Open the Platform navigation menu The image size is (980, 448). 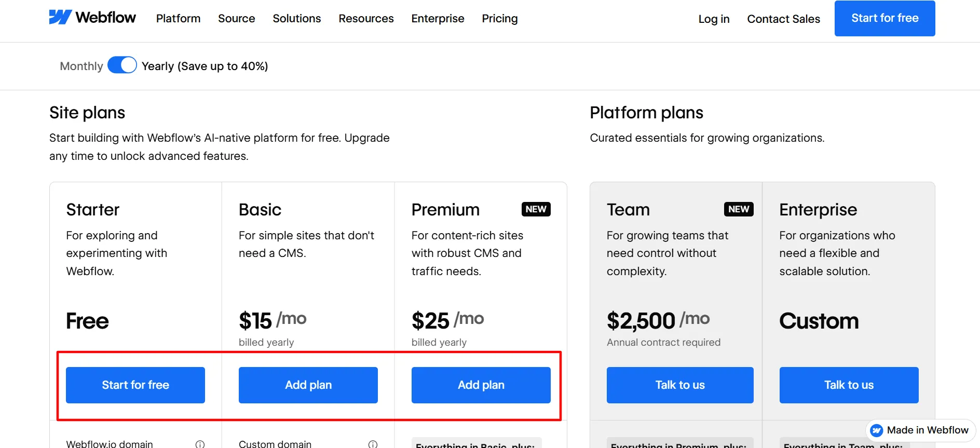click(x=178, y=19)
